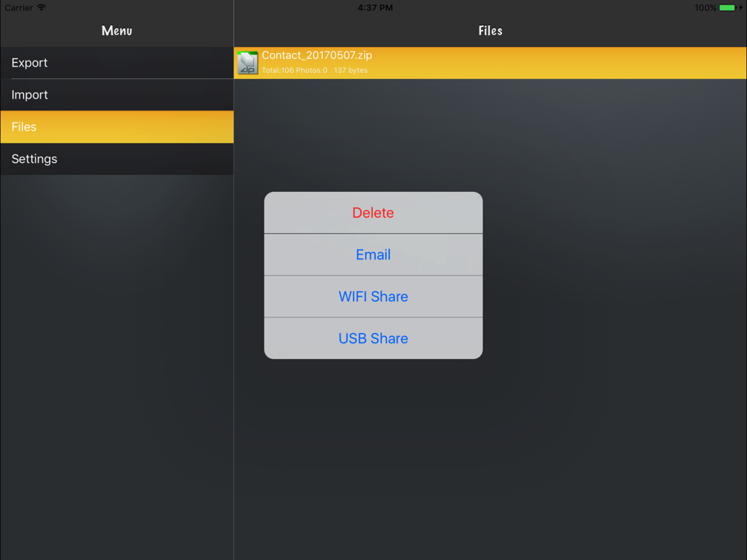Open Settings from the sidebar
This screenshot has width=747, height=560.
[117, 158]
